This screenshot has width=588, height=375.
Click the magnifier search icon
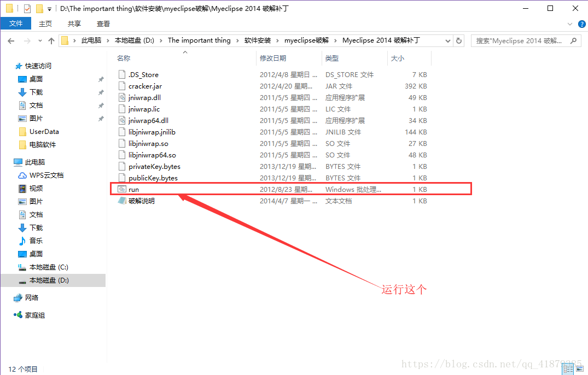tap(573, 41)
